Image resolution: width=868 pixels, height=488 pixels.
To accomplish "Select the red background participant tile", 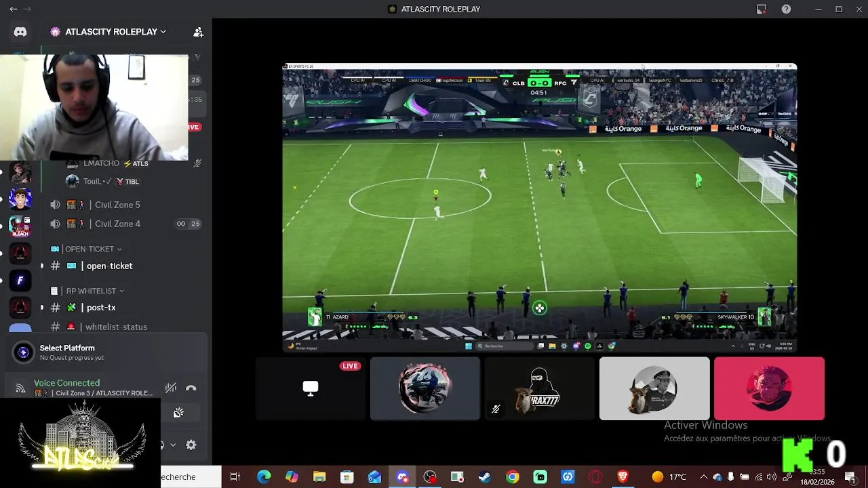I will 769,388.
